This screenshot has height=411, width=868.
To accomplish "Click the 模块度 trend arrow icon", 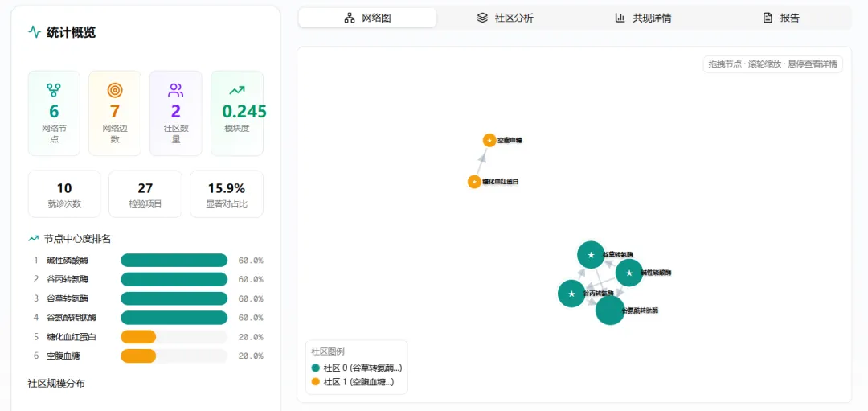I will (237, 90).
